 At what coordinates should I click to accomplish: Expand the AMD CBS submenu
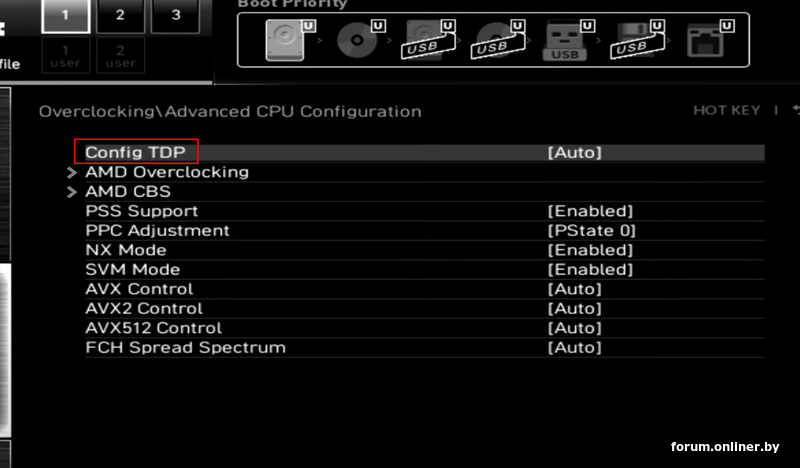pos(128,192)
